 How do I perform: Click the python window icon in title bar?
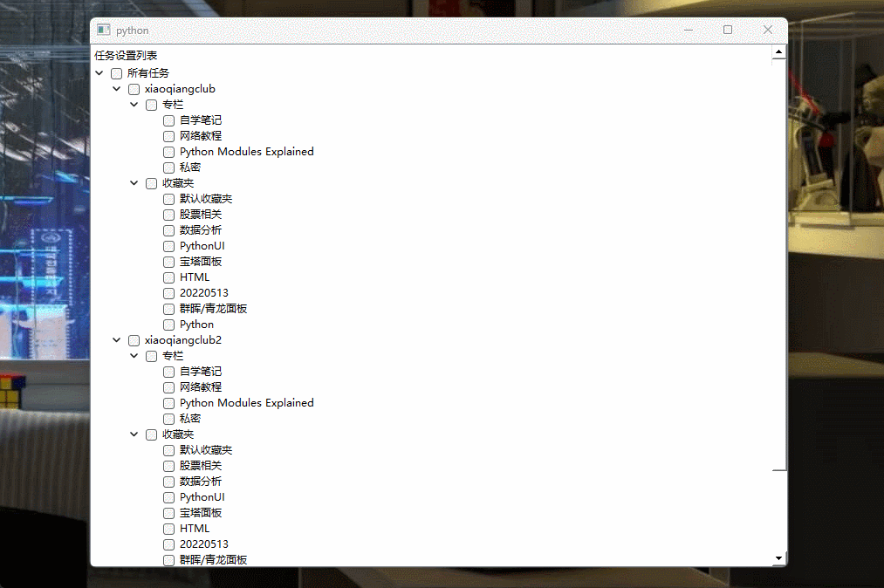[x=105, y=29]
